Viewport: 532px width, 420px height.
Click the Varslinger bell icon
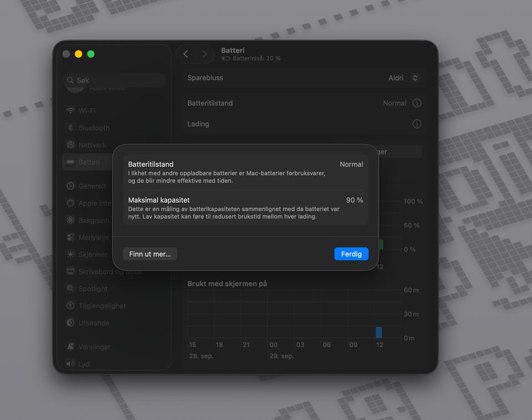tap(70, 346)
